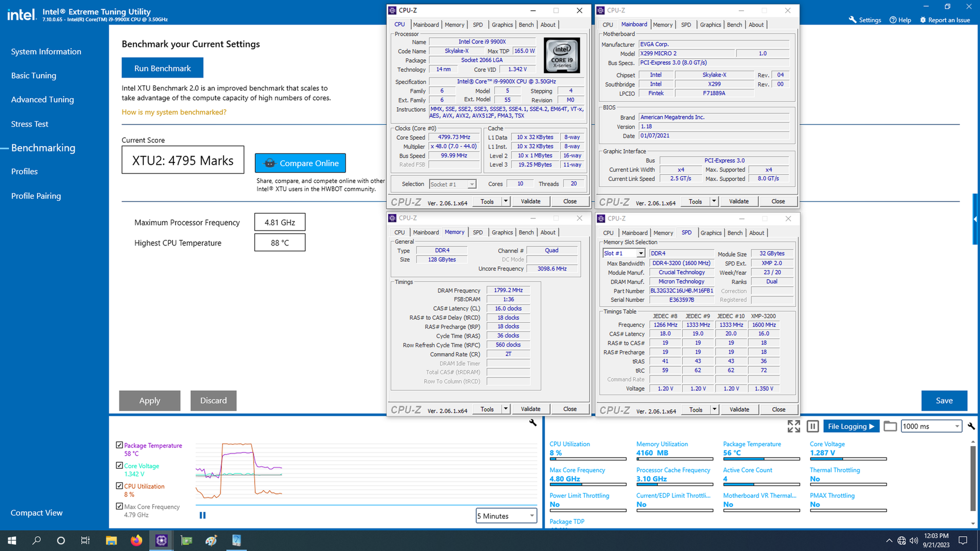Go to Advanced Tuning in XTU sidebar
This screenshot has width=980, height=551.
42,99
